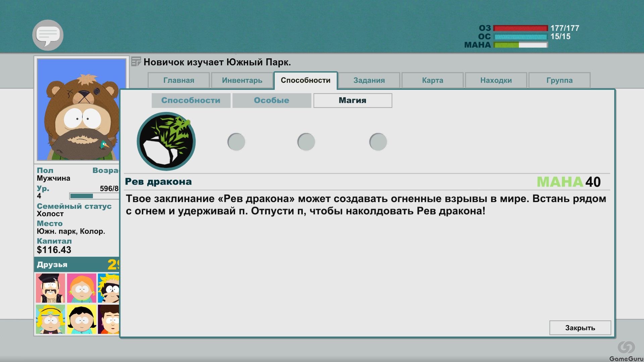Click the 177/177 health value
This screenshot has width=644, height=362.
point(565,28)
